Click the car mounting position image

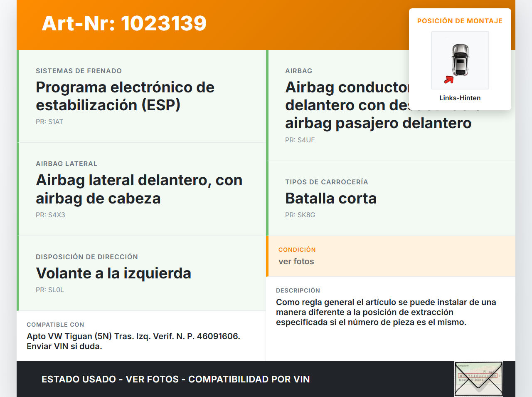[460, 60]
